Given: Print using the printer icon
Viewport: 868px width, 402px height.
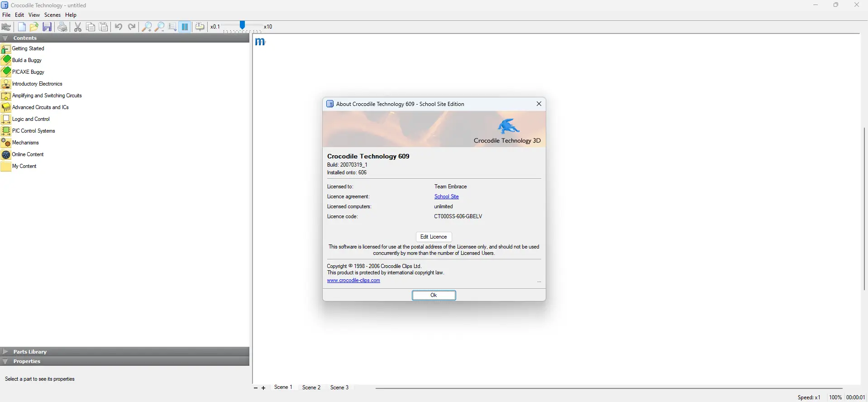Looking at the screenshot, I should [x=62, y=27].
